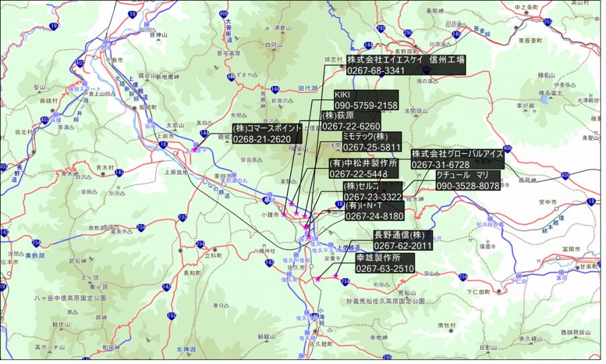Click Route 144 shield near 嬬恋村
606x364 pixels.
[368, 45]
